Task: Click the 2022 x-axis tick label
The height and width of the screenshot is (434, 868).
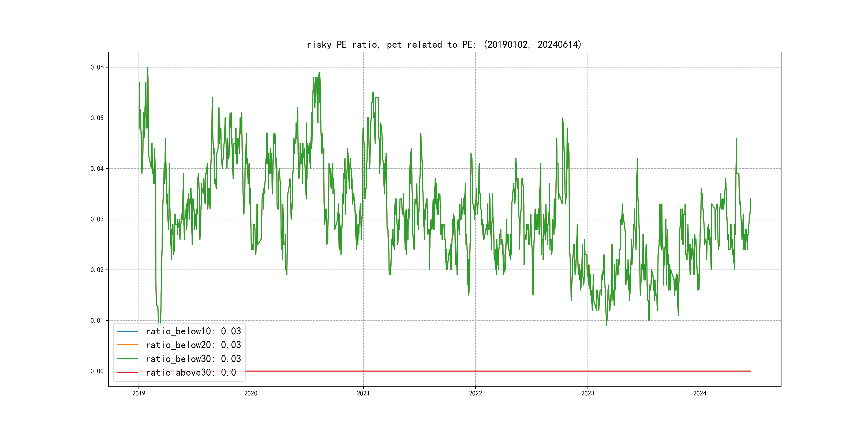Action: click(476, 393)
